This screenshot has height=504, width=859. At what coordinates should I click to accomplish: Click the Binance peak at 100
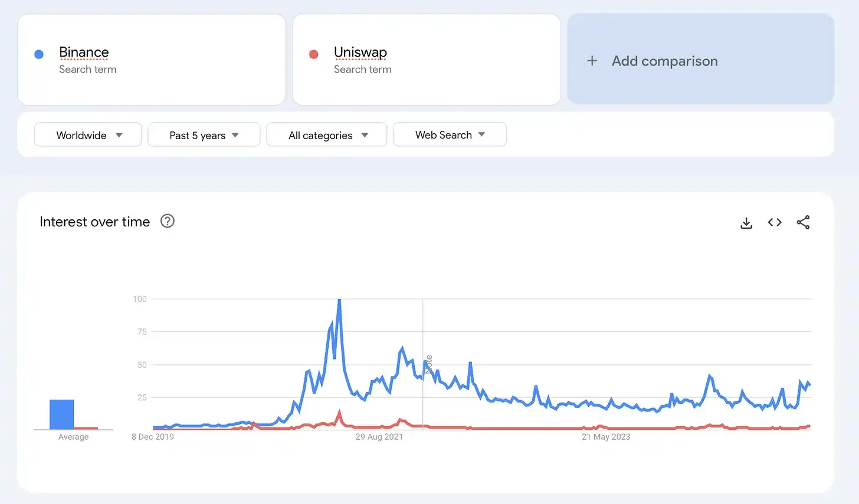tap(339, 300)
